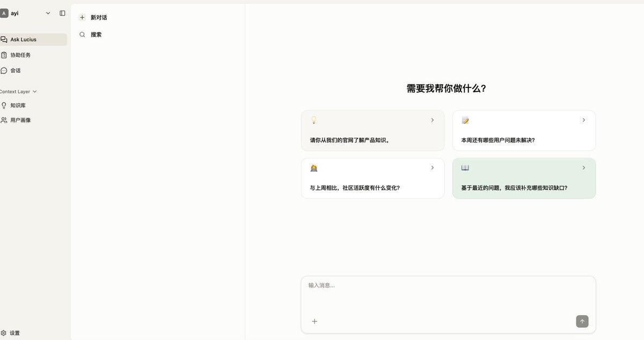Select the 本周还有哪些用户问题未解决 suggestion card
Screen dimensions: 644x340
(x=524, y=130)
